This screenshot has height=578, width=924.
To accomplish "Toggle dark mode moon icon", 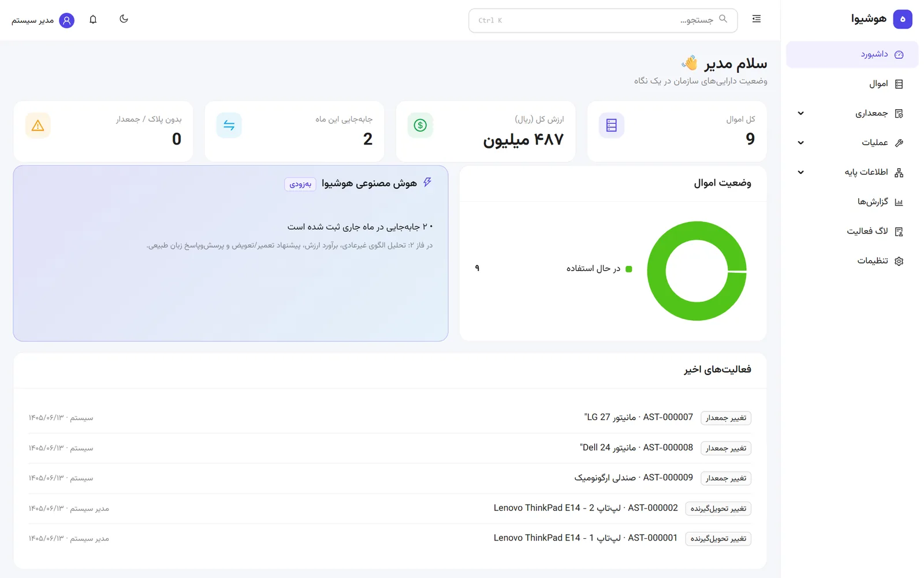I will pos(124,19).
